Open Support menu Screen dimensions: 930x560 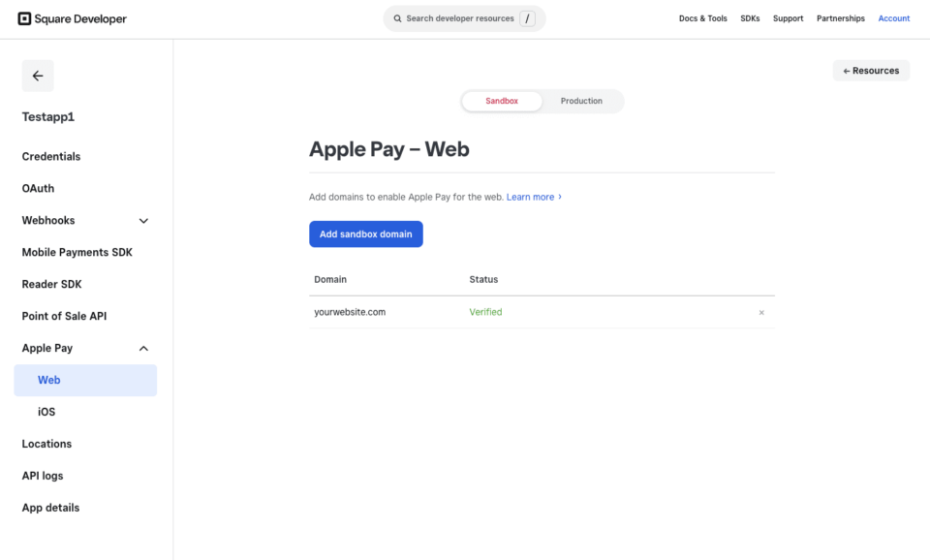click(788, 19)
